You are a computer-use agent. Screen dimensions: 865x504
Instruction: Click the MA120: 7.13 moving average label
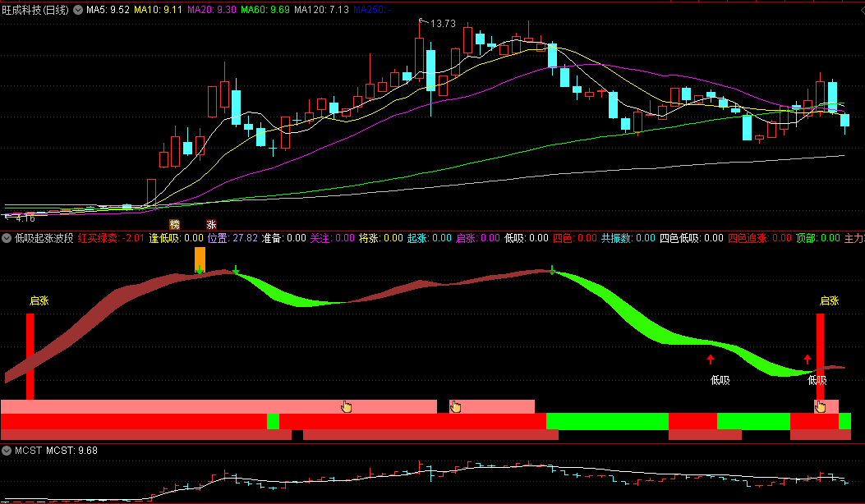pyautogui.click(x=322, y=10)
